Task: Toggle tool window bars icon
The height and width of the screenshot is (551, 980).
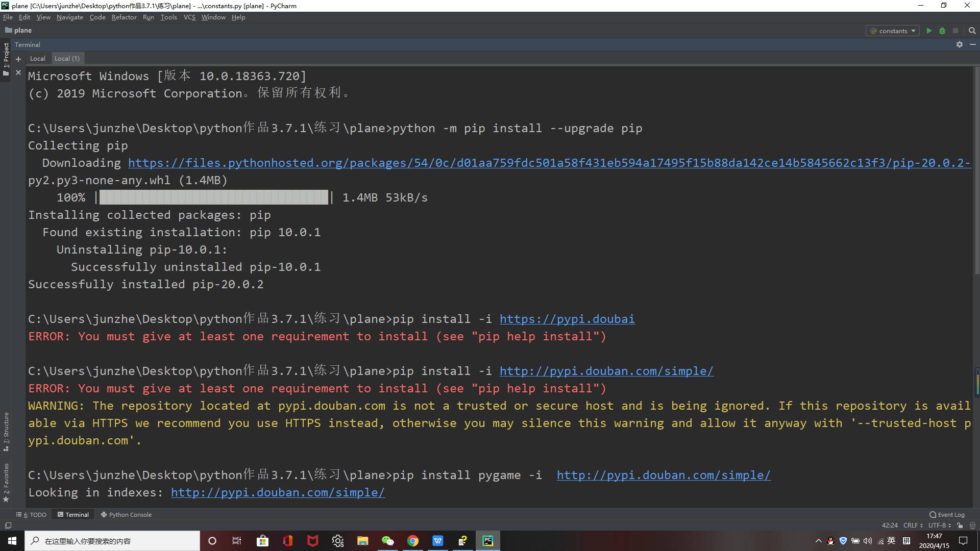Action: tap(8, 525)
